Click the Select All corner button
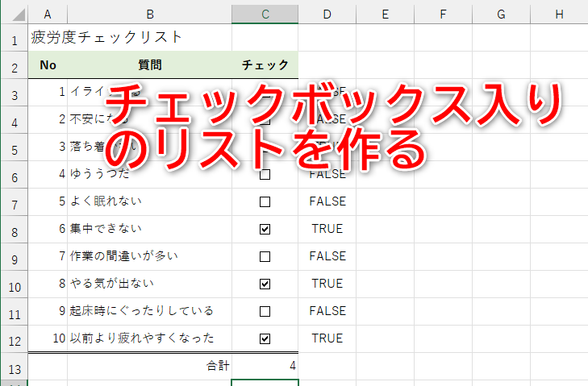The image size is (588, 386). 14,14
